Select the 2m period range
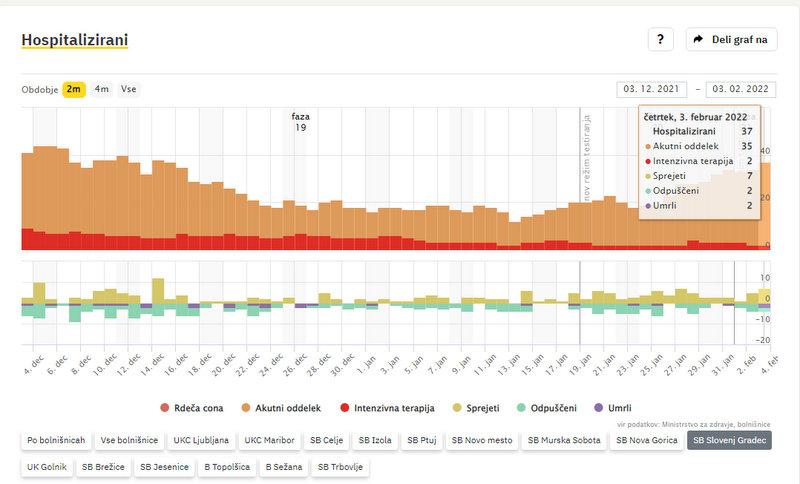The height and width of the screenshot is (484, 800). (74, 89)
